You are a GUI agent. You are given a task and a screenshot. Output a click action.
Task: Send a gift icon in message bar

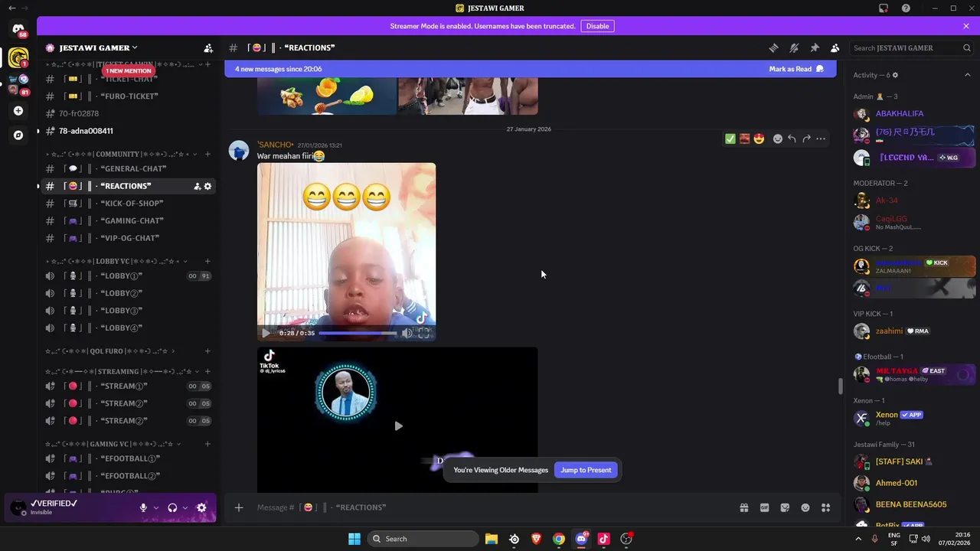tap(743, 507)
